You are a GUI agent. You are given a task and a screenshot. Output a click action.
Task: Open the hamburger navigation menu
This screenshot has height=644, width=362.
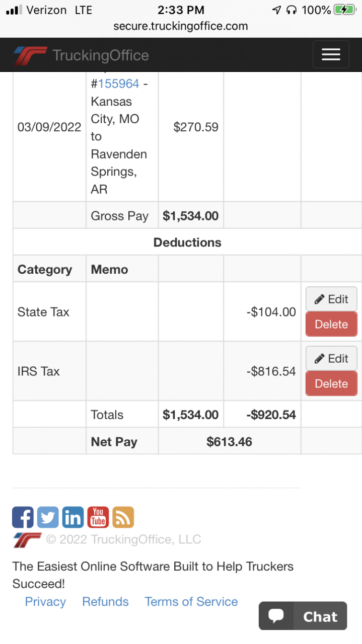[331, 54]
